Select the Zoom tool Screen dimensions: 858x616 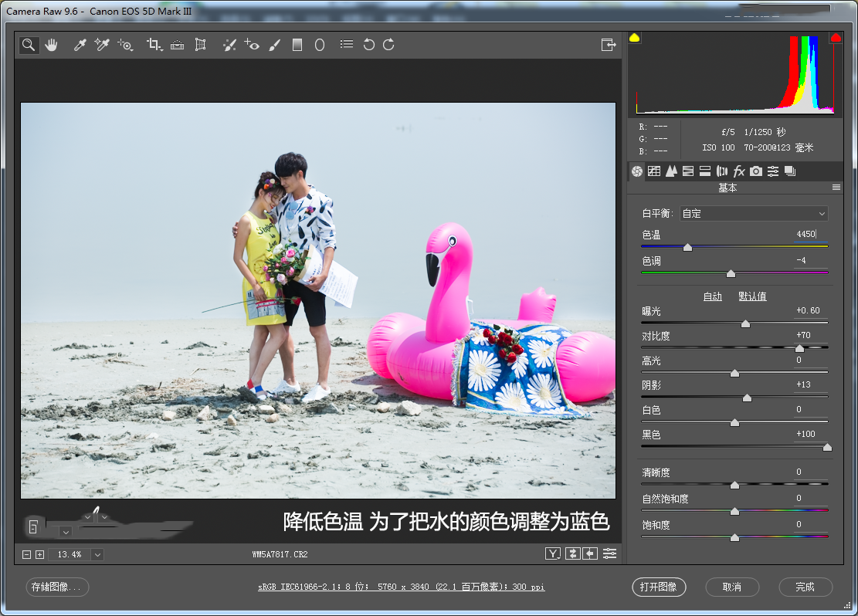tap(29, 45)
